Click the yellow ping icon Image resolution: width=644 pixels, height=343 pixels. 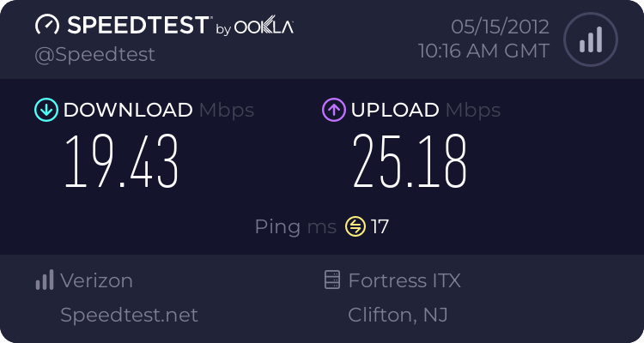coord(355,227)
